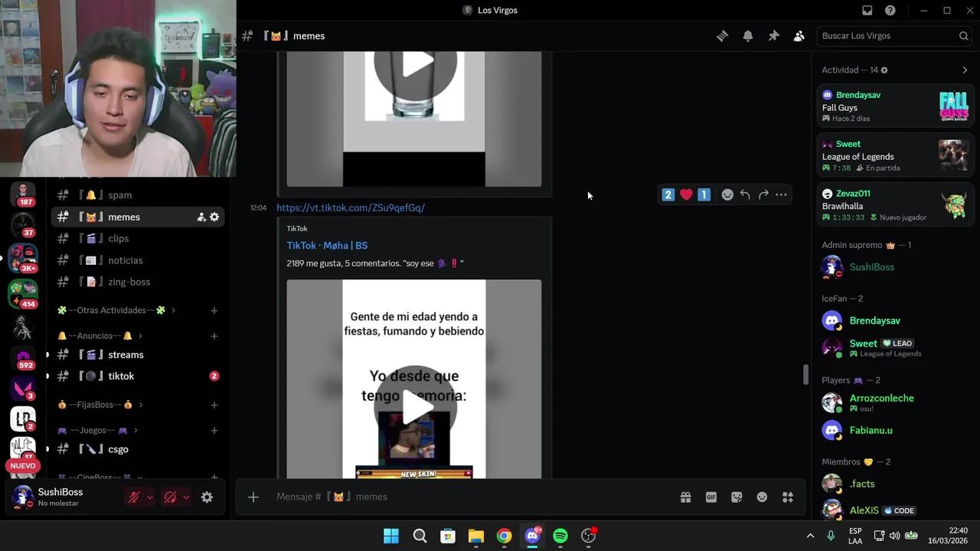
Task: Open Actividad settings gear
Action: (884, 70)
